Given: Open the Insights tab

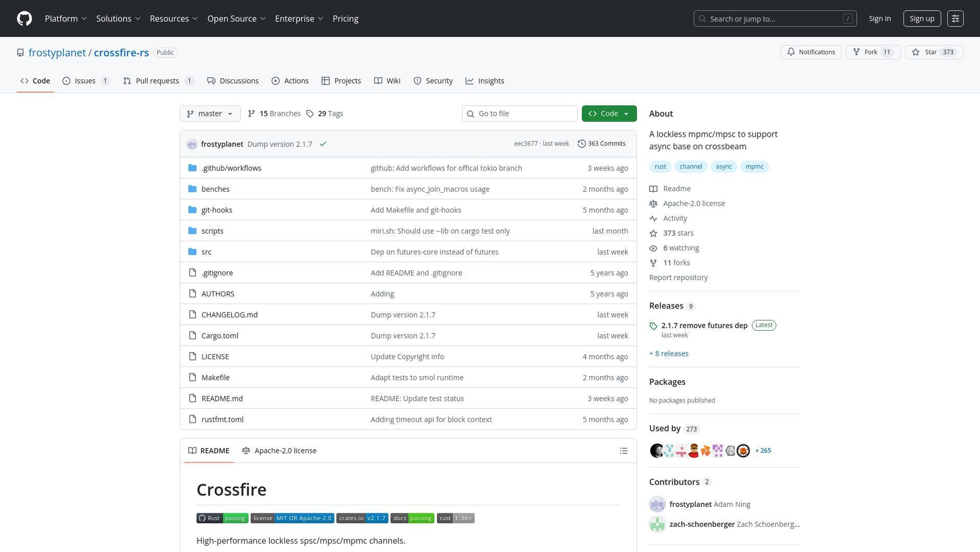Looking at the screenshot, I should point(484,81).
